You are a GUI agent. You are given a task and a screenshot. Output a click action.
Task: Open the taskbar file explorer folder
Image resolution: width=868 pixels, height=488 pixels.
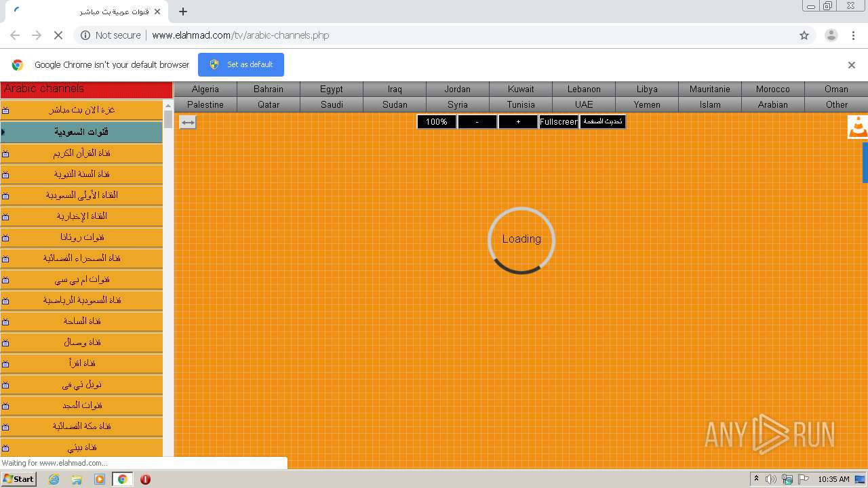coord(77,479)
